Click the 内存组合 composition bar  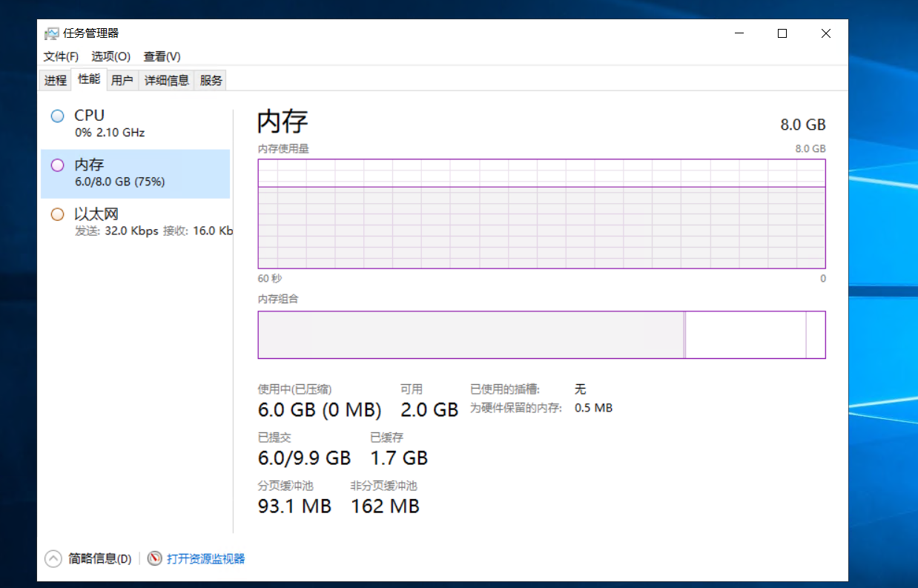541,334
